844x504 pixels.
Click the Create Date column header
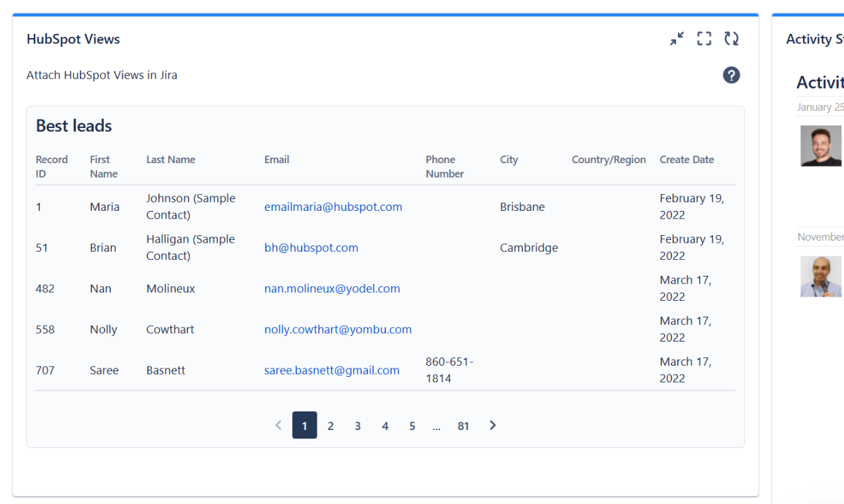point(686,159)
